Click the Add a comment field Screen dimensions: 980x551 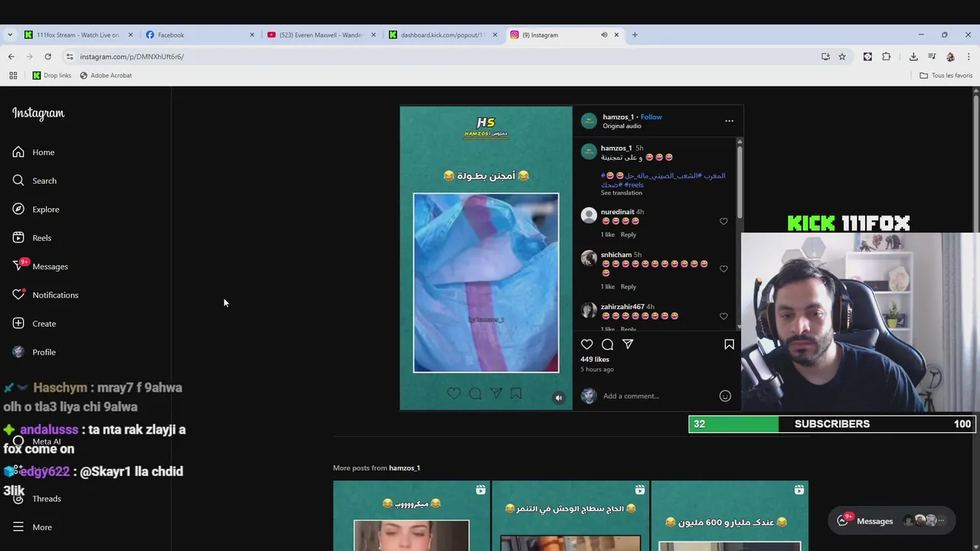point(658,396)
